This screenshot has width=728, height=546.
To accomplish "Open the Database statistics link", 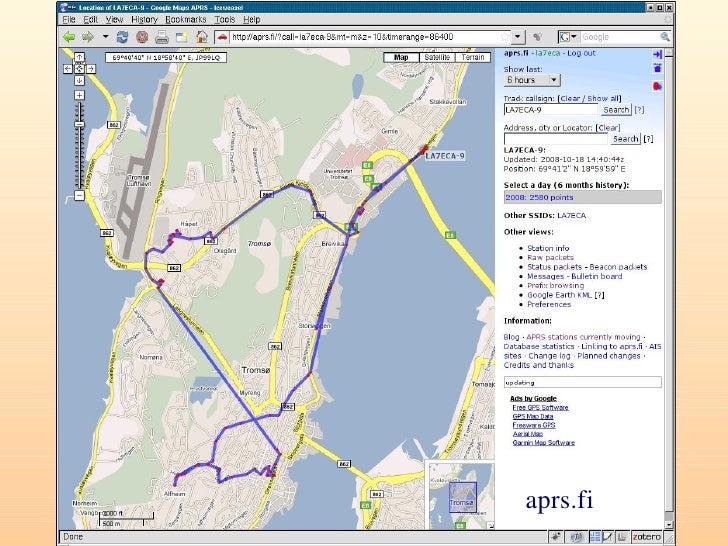I will (x=539, y=346).
